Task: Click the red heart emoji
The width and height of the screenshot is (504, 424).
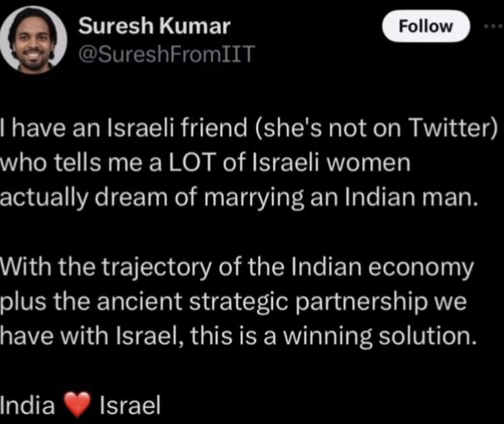Action: 77,405
